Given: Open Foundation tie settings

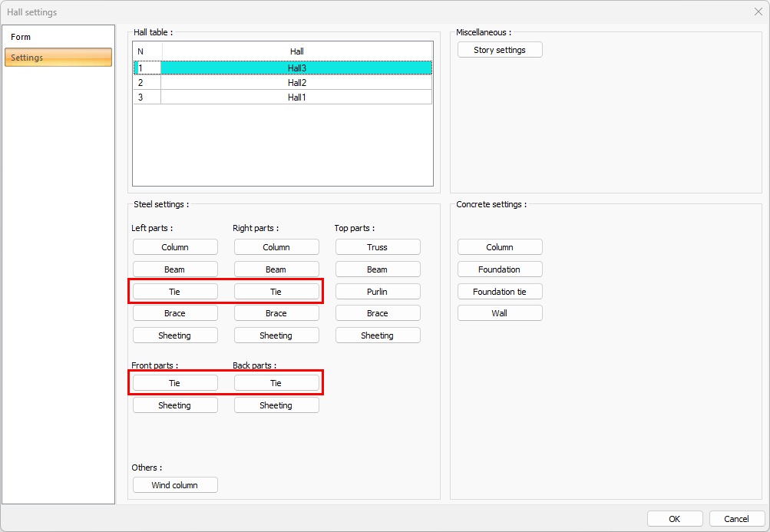Looking at the screenshot, I should 500,292.
